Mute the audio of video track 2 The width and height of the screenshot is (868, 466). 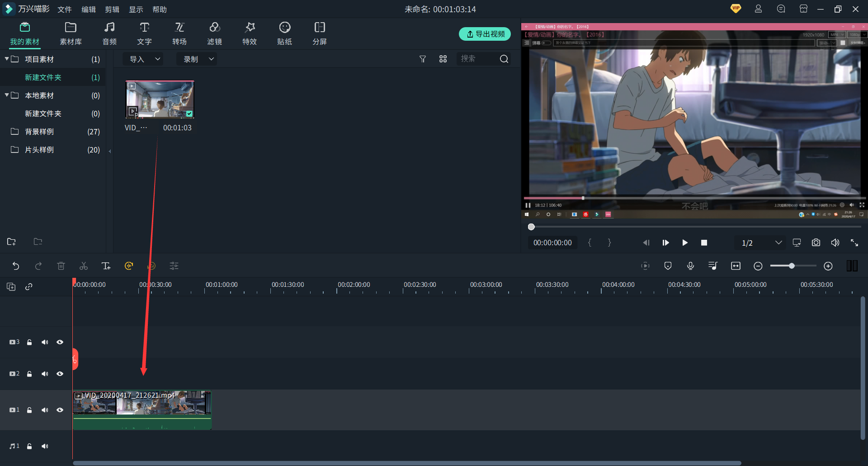click(45, 374)
